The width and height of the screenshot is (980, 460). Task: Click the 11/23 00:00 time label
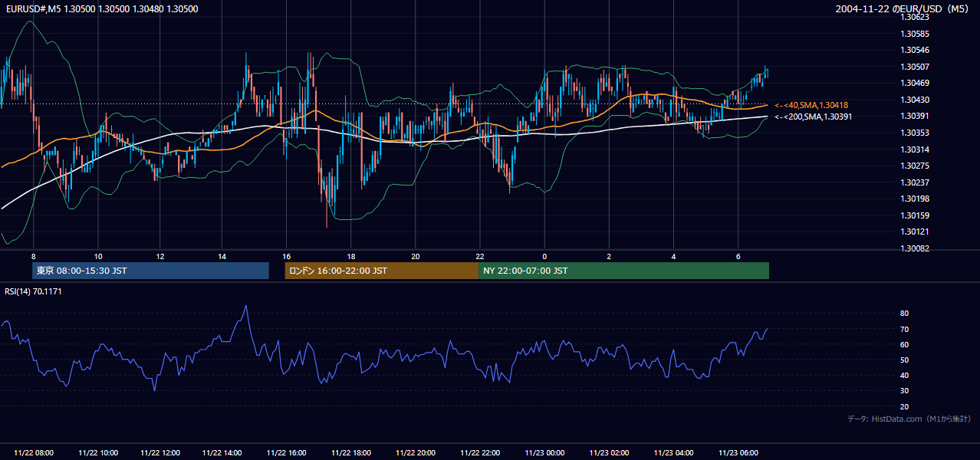click(544, 453)
